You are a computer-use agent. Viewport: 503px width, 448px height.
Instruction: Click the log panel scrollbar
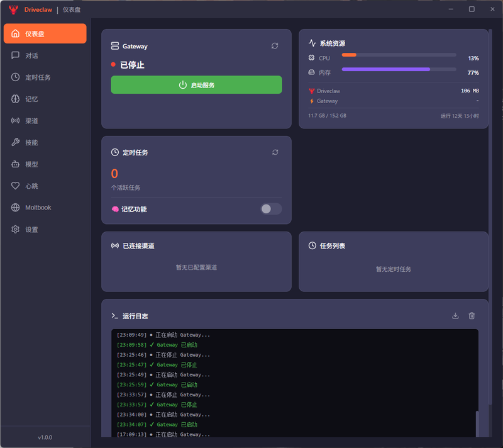click(477, 423)
